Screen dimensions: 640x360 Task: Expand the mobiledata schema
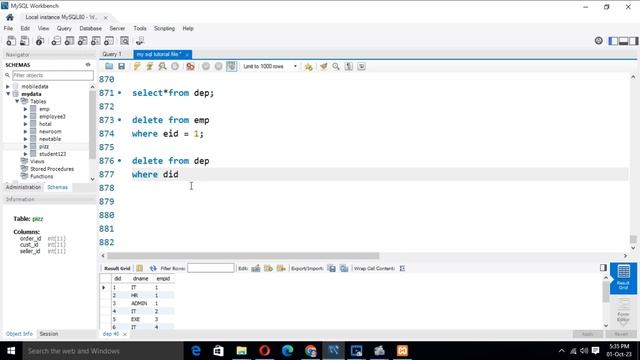8,87
